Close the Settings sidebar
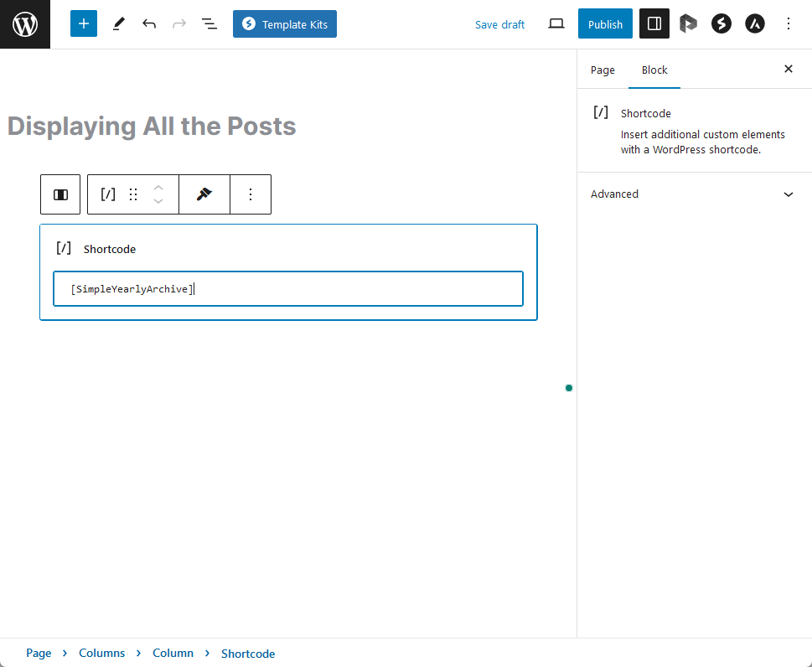Viewport: 812px width, 667px height. tap(789, 69)
